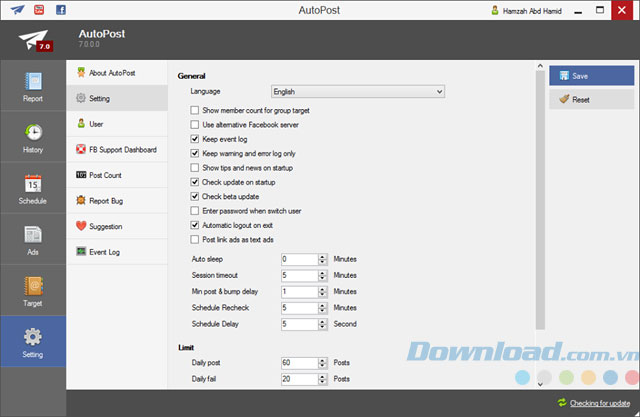Click the settings panel vertical scrollbar
Screen dimensions: 640x417
[x=540, y=200]
